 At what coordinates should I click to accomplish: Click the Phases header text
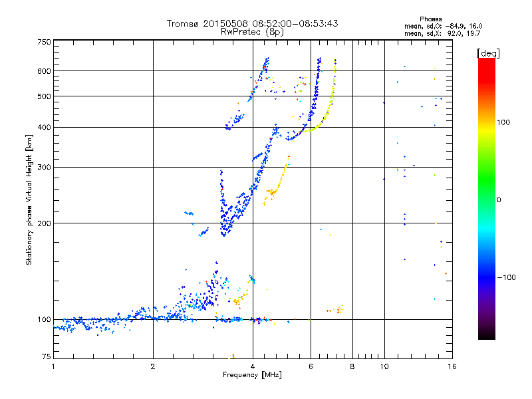[x=430, y=19]
